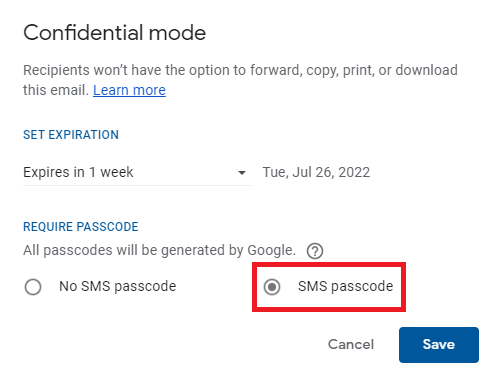Choose the blue Save button
The height and width of the screenshot is (385, 499).
[x=439, y=345]
